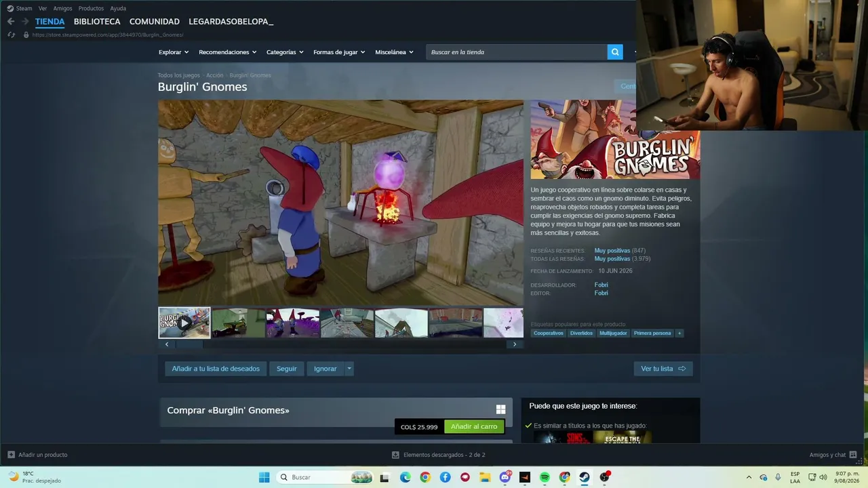Click the Seguir button
868x488 pixels.
click(286, 369)
